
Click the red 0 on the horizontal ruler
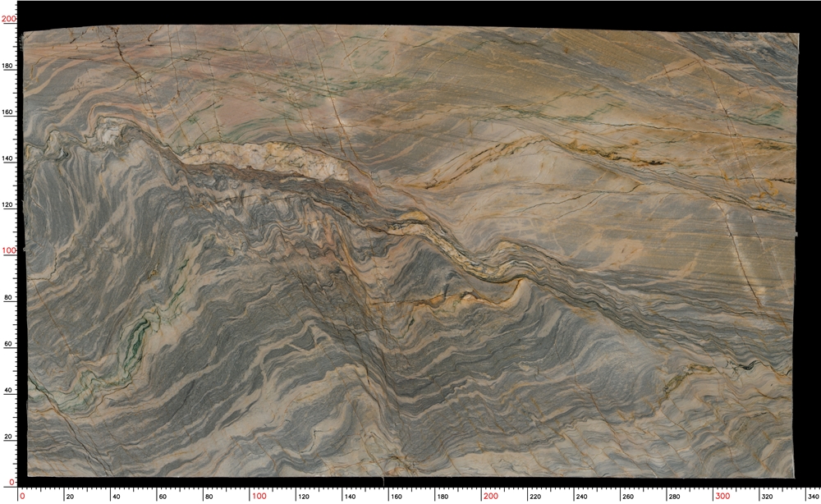[22, 496]
